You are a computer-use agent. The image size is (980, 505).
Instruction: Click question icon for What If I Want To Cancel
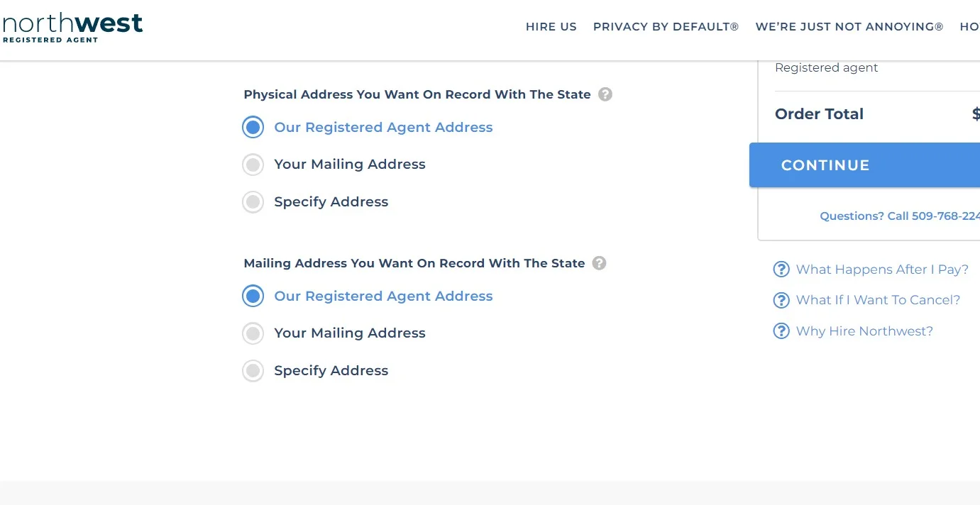781,300
